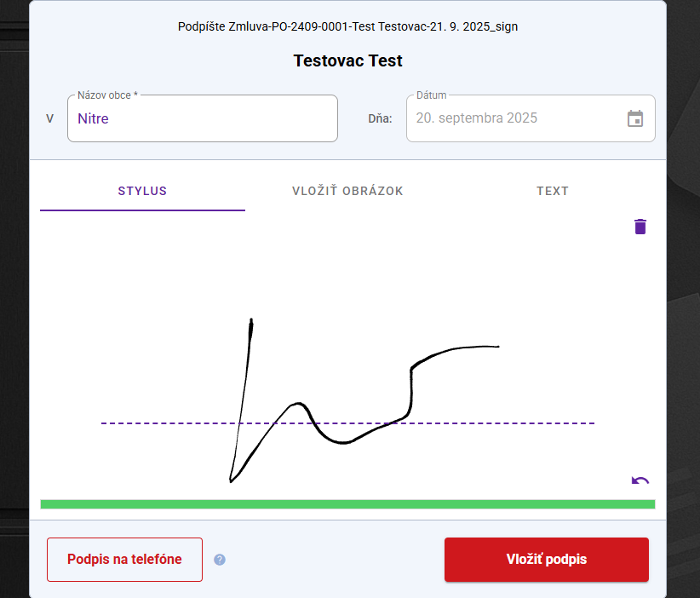Focus the Názov obce field containing Nitre

click(203, 119)
